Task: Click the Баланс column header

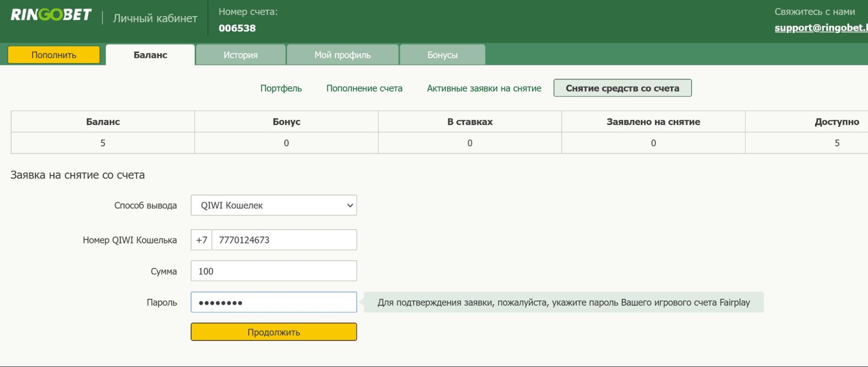Action: pos(103,122)
